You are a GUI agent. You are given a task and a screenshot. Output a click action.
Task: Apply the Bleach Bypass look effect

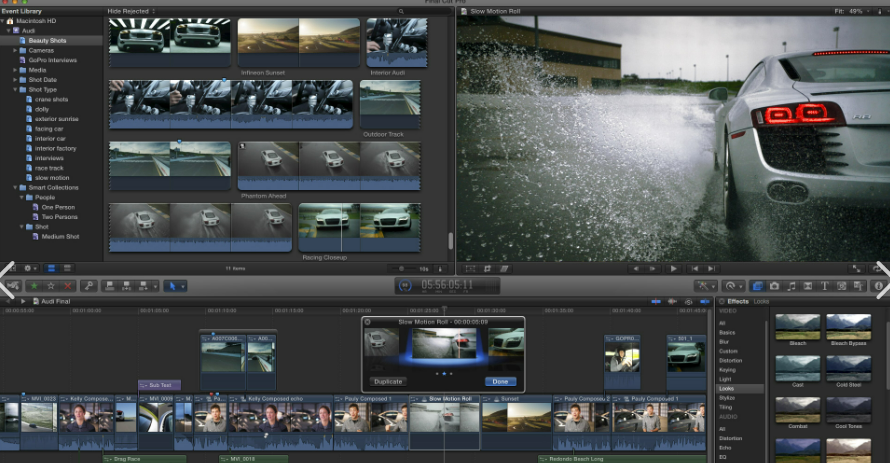pyautogui.click(x=849, y=330)
